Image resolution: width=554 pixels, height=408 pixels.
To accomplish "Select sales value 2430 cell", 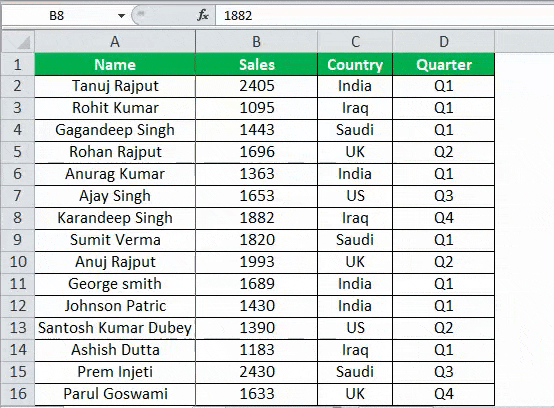I will click(257, 372).
